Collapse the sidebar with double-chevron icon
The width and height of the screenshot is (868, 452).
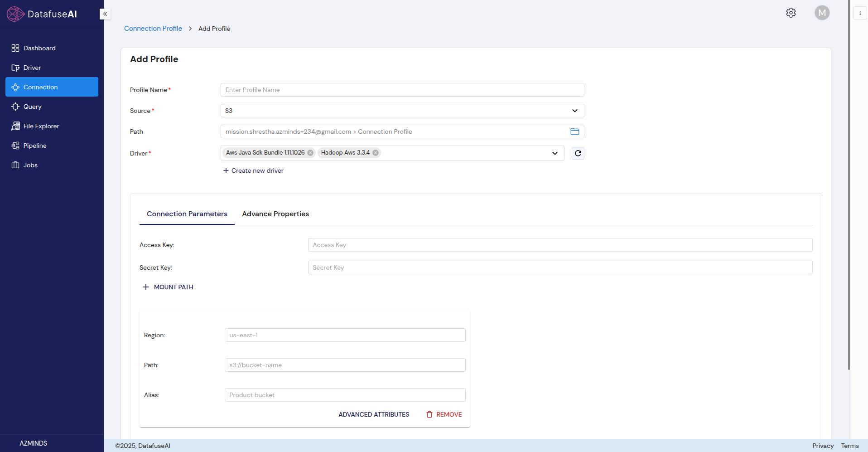pyautogui.click(x=105, y=14)
